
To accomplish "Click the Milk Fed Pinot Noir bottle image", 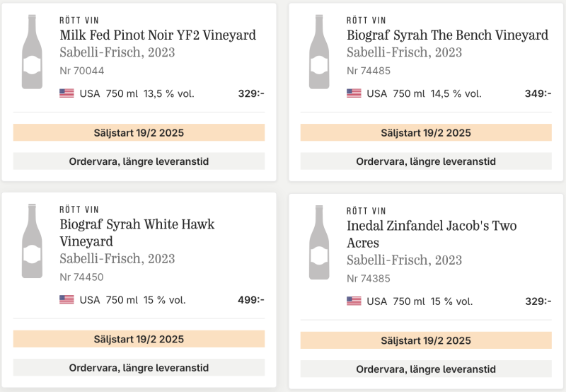I will (32, 52).
